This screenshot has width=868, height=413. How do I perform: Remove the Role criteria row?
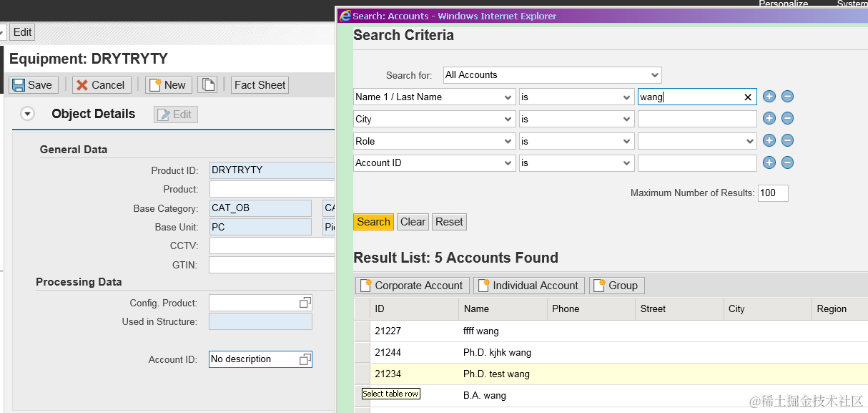(787, 141)
